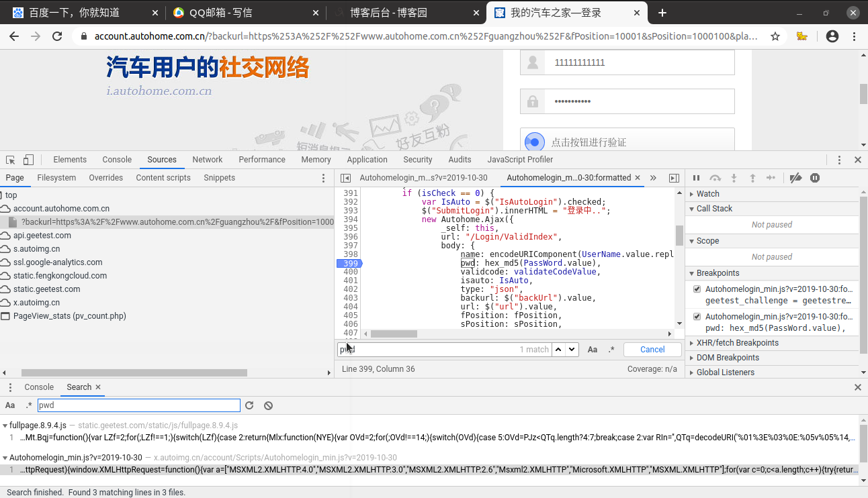Open the DevTools customize menu (three dots)

pyautogui.click(x=839, y=160)
